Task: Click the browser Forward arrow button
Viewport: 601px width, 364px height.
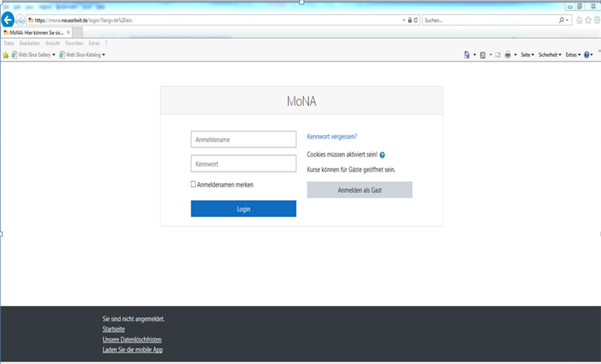Action: [20, 20]
